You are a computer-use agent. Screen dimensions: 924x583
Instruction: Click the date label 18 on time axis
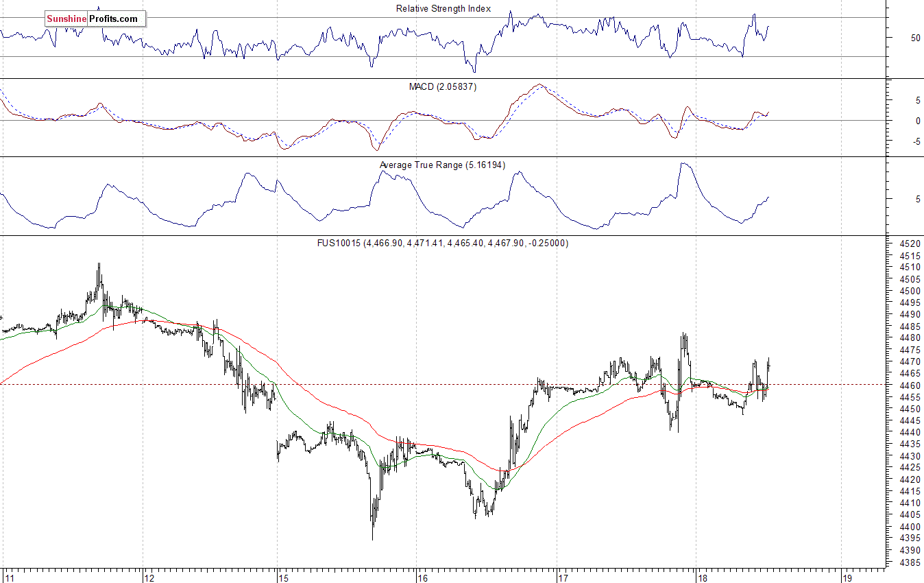click(x=702, y=578)
